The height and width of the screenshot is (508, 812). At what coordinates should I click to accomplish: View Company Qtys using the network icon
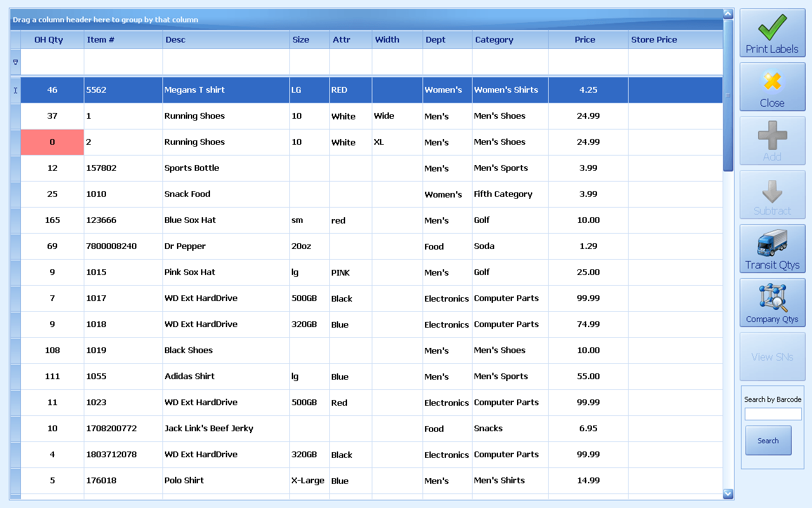coord(772,297)
